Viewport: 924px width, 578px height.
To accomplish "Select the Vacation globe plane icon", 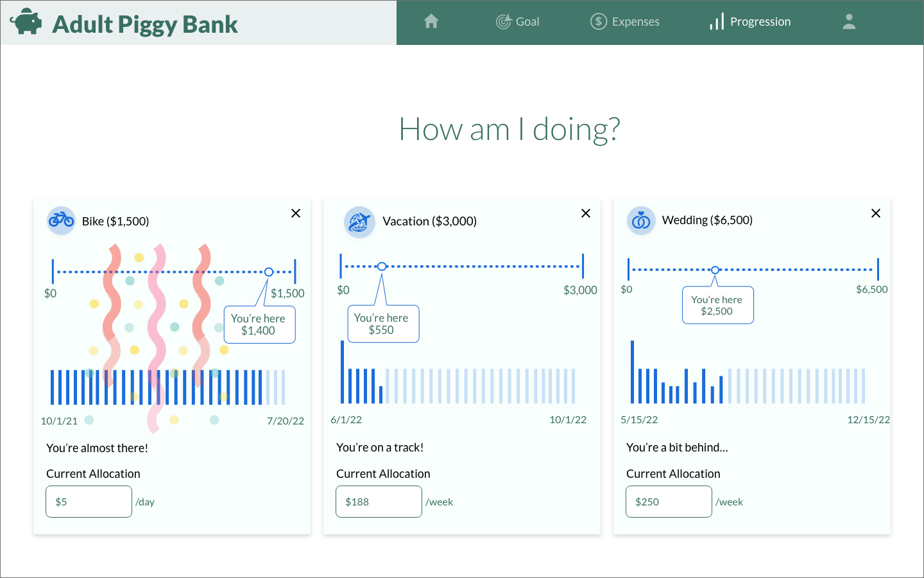I will pos(359,222).
